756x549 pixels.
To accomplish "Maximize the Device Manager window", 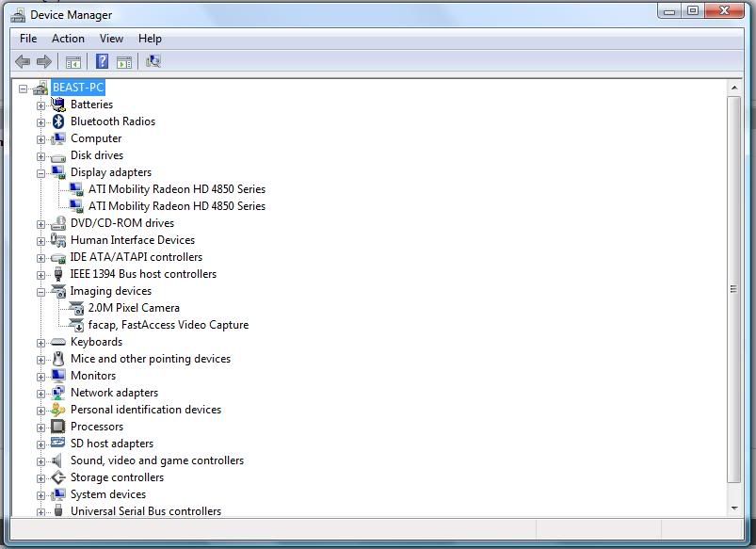I will tap(693, 10).
